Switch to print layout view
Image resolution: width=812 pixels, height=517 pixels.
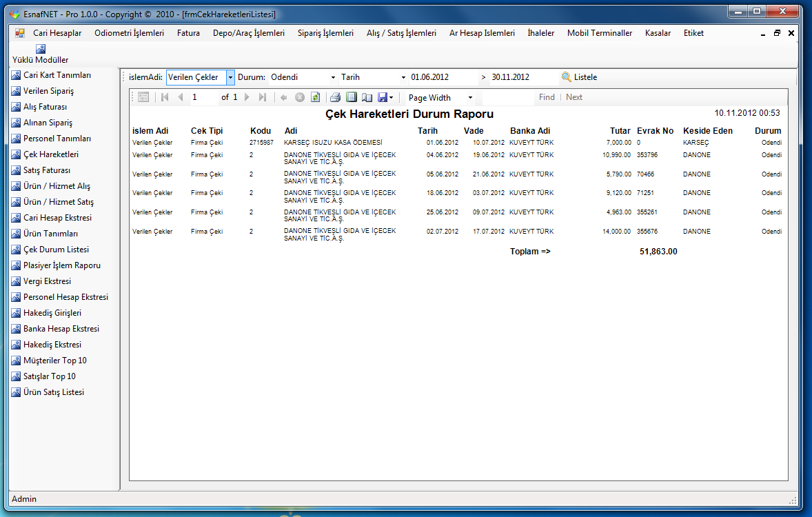[352, 97]
